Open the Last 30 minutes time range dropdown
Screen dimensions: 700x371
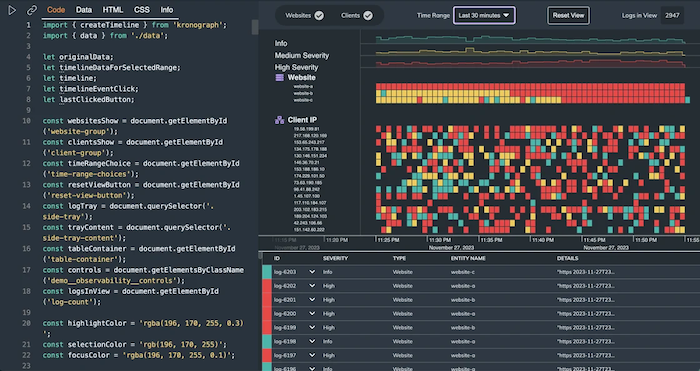click(x=484, y=15)
